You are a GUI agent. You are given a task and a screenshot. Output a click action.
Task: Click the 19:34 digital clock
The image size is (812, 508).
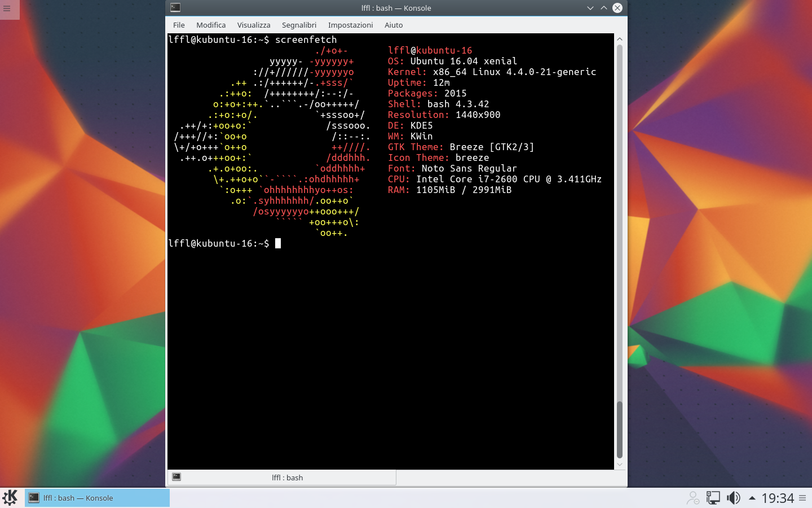[x=778, y=498]
